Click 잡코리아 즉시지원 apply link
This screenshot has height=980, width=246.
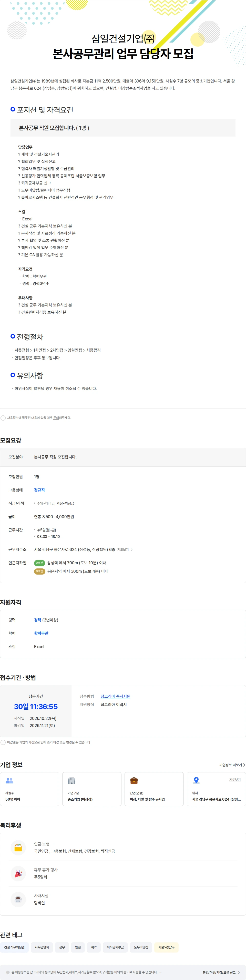(x=116, y=696)
